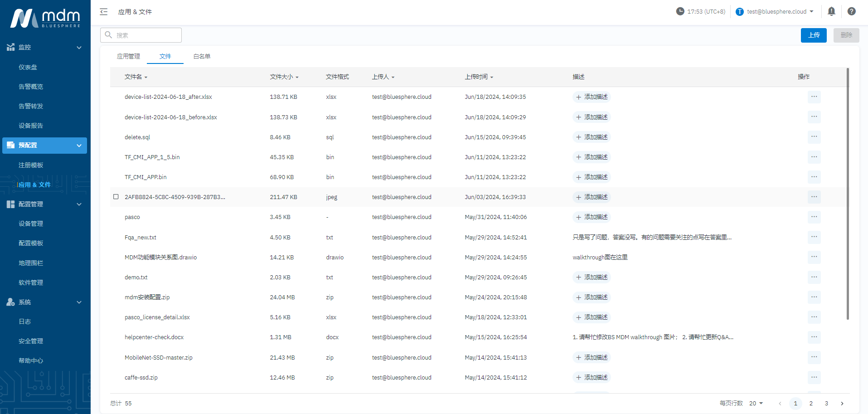
Task: Click the user avatar icon
Action: (739, 12)
